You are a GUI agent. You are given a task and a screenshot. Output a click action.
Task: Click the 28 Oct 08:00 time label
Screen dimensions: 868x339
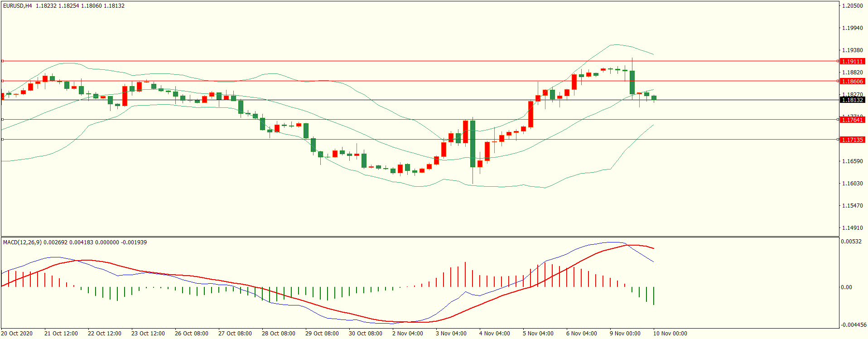279,334
